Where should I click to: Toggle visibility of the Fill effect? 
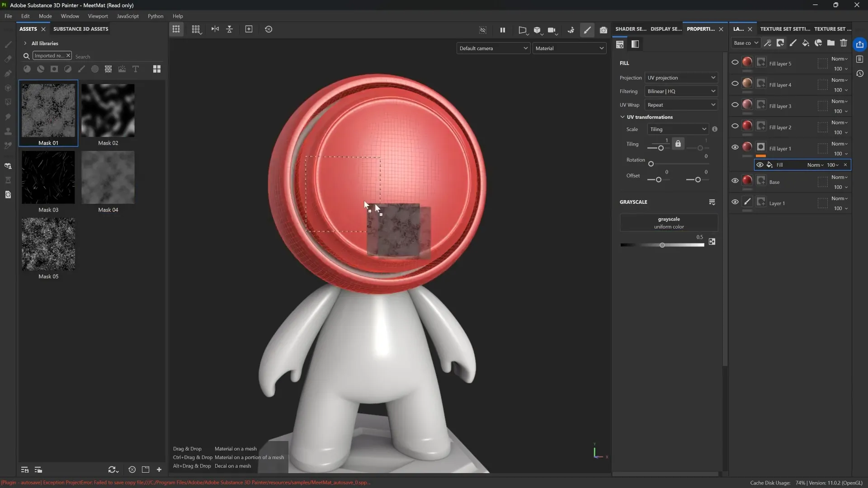click(760, 165)
